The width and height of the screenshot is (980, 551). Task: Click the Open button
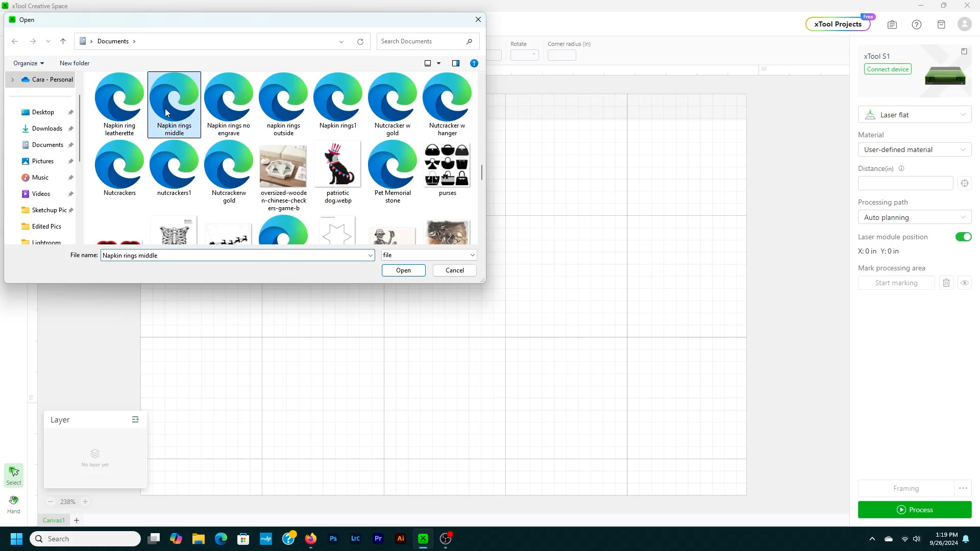coord(403,270)
